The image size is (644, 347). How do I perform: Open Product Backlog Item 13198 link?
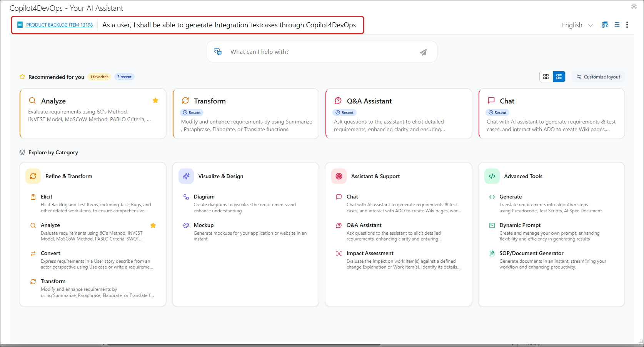[59, 25]
